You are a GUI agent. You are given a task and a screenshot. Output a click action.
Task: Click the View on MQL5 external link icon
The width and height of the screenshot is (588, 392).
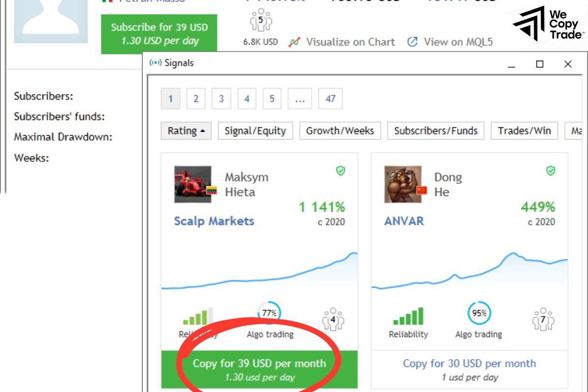413,42
